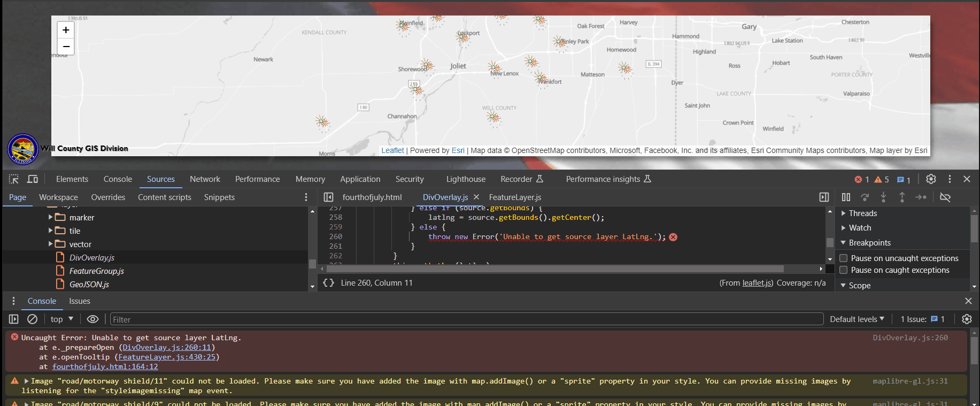Switch to the Elements tab
Screen dimensions: 980x406
(72, 179)
